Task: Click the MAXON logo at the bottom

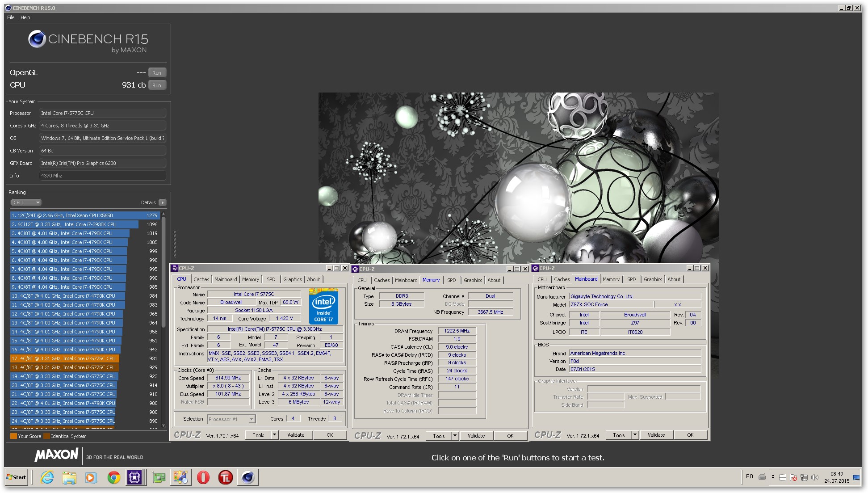Action: click(x=56, y=455)
